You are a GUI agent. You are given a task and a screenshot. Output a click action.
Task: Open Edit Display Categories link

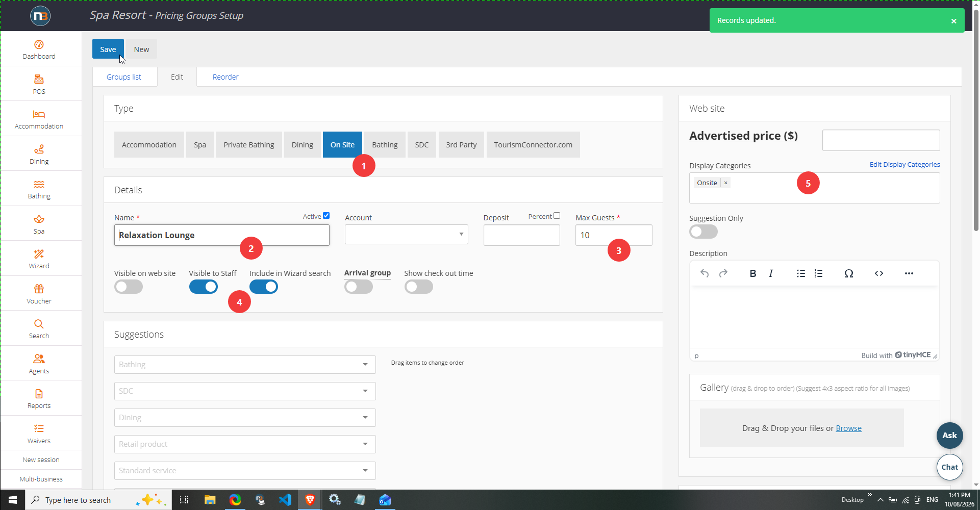(904, 164)
